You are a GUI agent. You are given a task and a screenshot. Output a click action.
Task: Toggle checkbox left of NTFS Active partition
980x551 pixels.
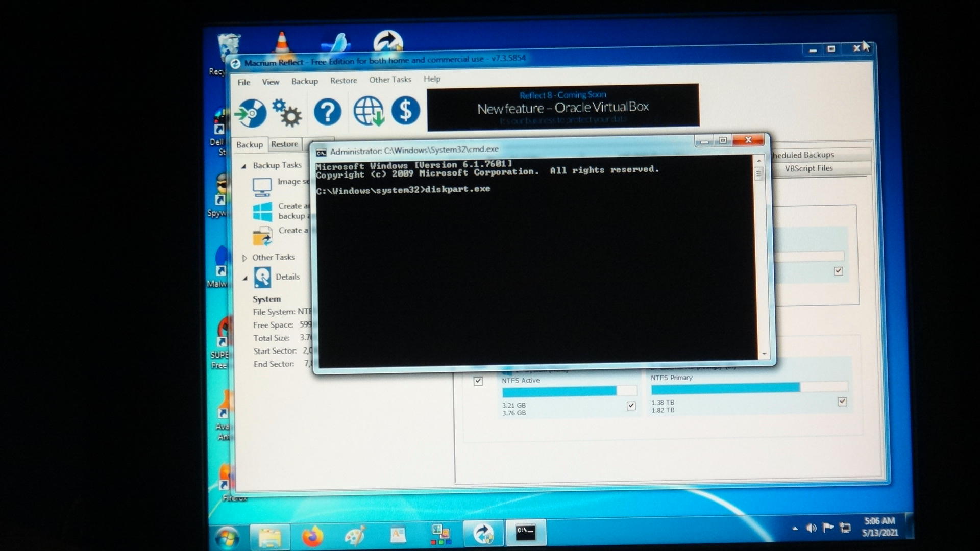(478, 381)
